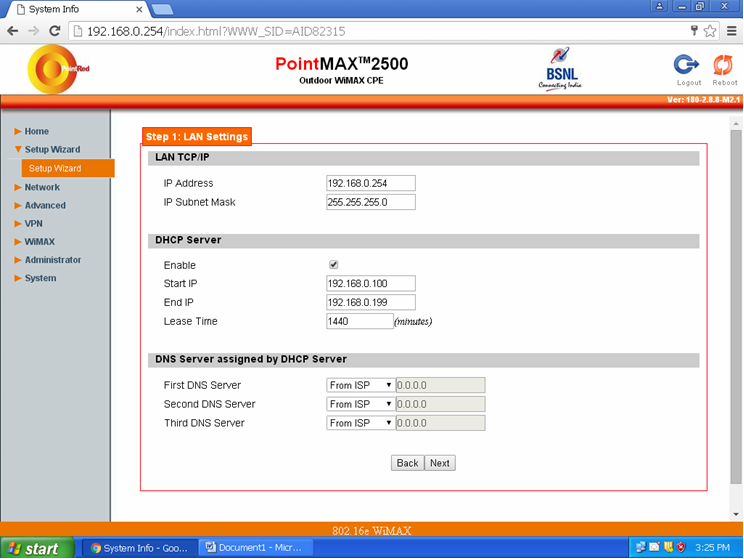Open First DNS Server source dropdown

(x=360, y=385)
